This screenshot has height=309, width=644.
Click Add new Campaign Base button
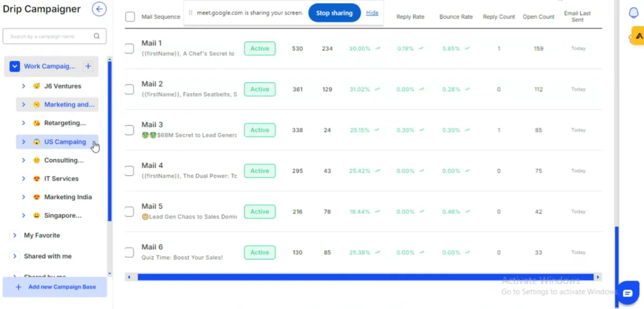55,287
